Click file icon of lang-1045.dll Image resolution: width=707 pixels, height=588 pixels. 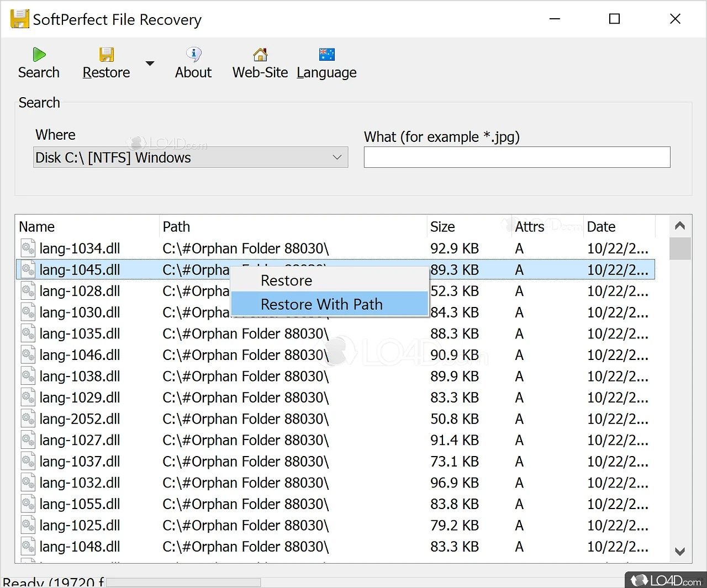point(28,269)
